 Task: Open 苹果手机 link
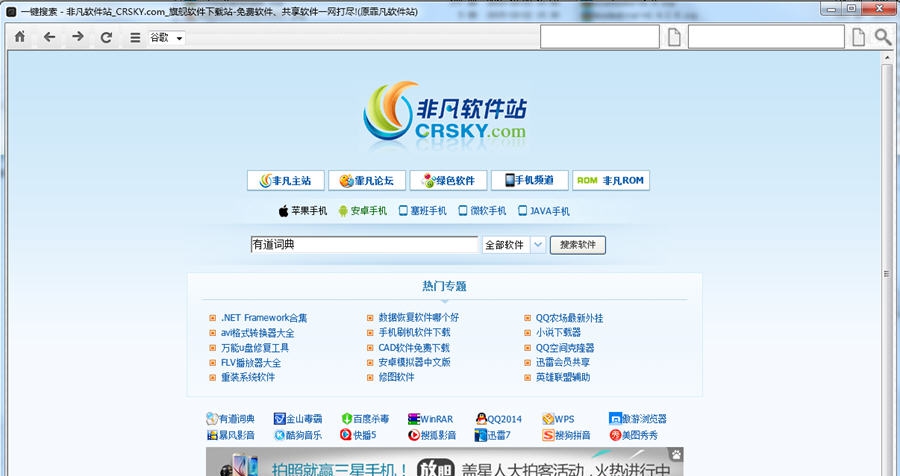pos(303,211)
